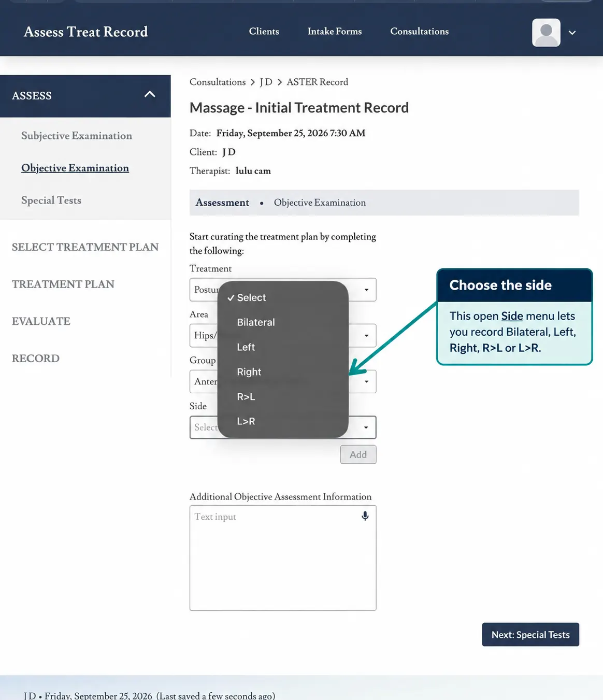603x700 pixels.
Task: Click J D breadcrumb link
Action: click(x=266, y=82)
